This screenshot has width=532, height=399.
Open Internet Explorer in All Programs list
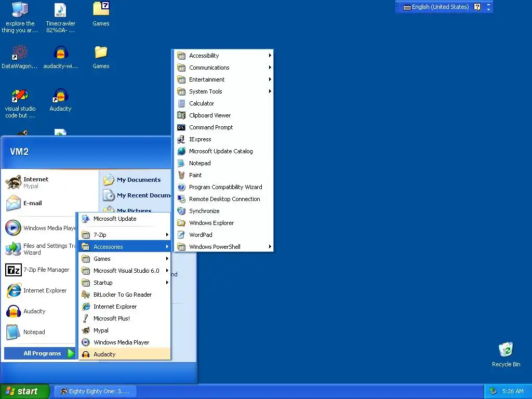point(125,307)
